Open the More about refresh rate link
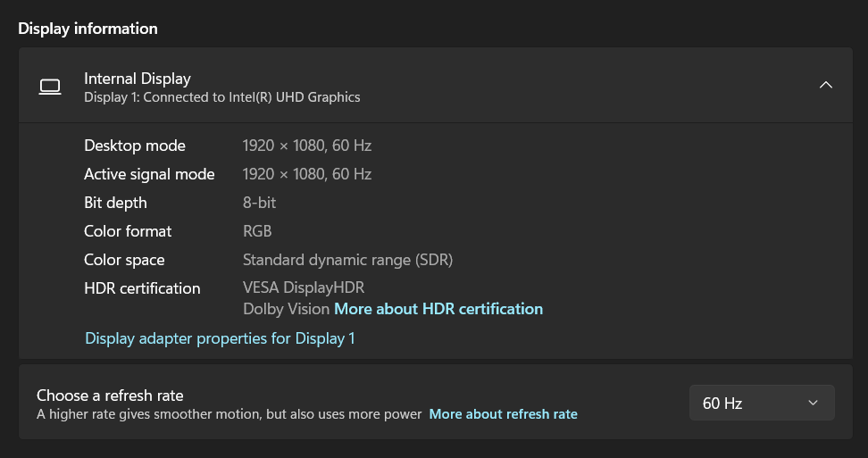This screenshot has height=458, width=868. point(503,413)
